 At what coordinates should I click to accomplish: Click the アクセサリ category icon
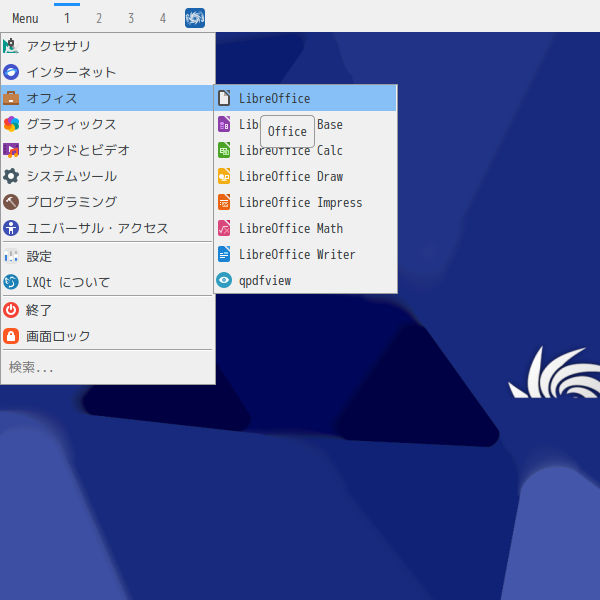coord(11,46)
